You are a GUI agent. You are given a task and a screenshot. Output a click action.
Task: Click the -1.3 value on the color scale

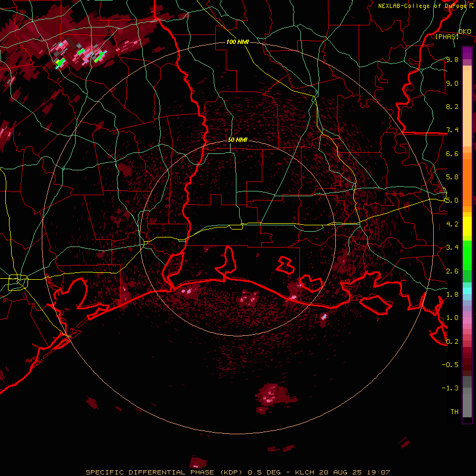click(x=450, y=388)
